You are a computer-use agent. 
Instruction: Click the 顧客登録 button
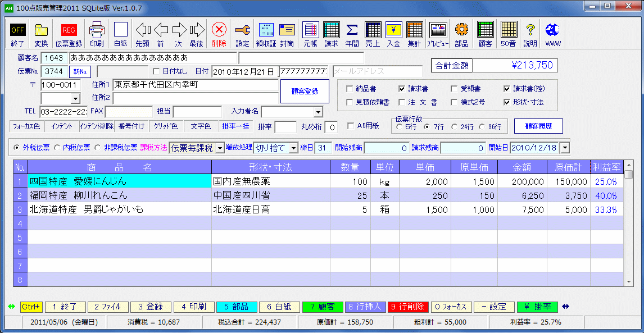[x=305, y=92]
